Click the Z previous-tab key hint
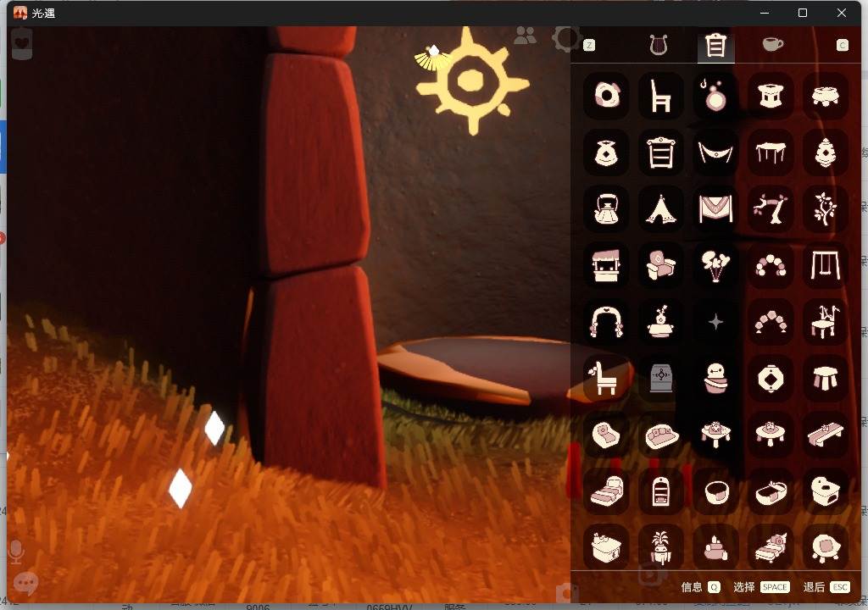Image resolution: width=868 pixels, height=610 pixels. tap(589, 45)
